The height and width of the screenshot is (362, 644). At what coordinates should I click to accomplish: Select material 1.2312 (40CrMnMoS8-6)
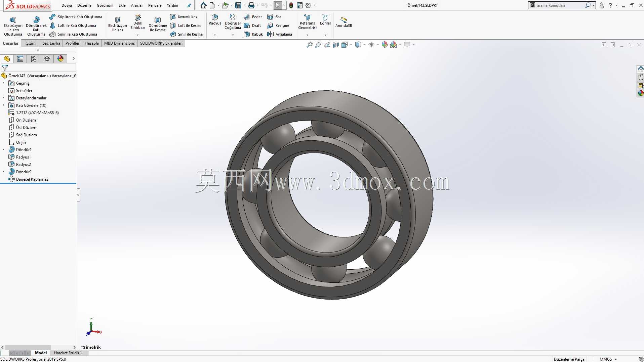(x=34, y=112)
